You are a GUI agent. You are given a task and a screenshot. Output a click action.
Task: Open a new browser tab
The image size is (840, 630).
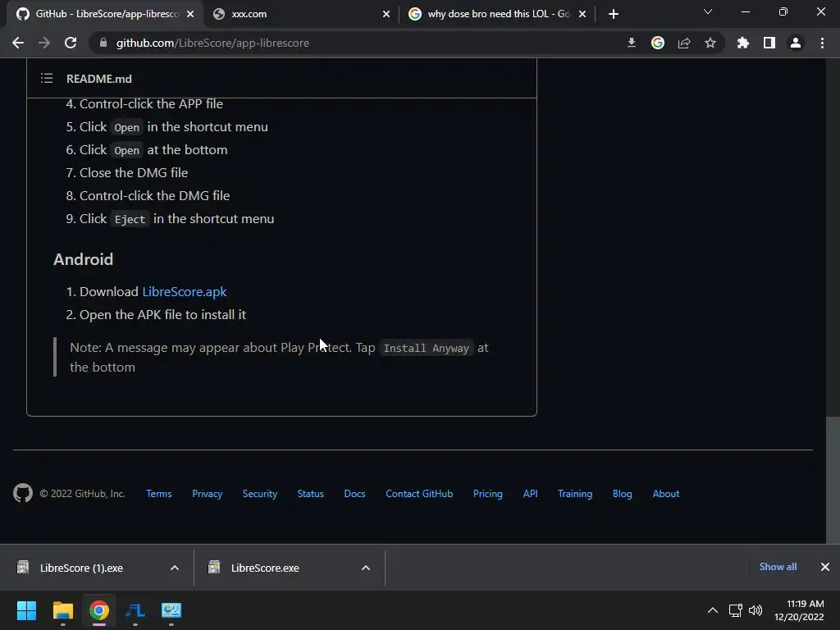point(614,14)
